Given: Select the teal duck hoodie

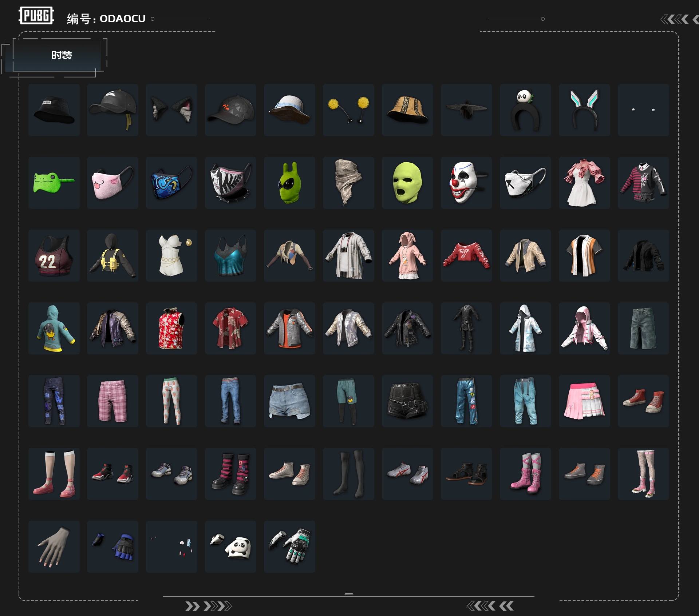Looking at the screenshot, I should pyautogui.click(x=54, y=328).
